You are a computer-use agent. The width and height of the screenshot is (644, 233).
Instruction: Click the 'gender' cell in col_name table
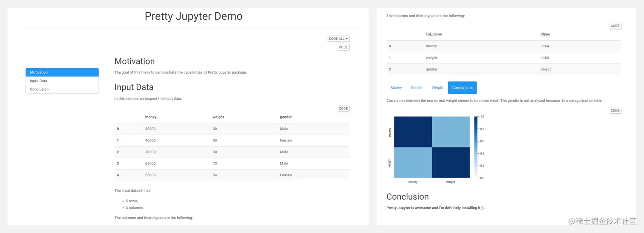click(431, 69)
